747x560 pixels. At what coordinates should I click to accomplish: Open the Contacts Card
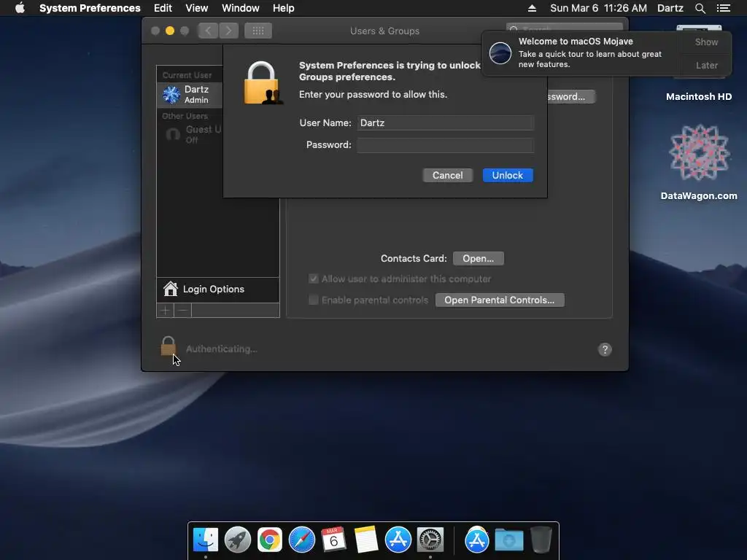(x=479, y=258)
